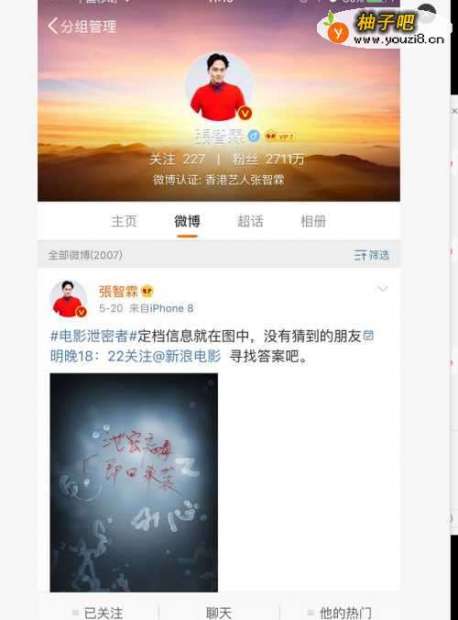Switch to the 主页 tab

click(124, 221)
